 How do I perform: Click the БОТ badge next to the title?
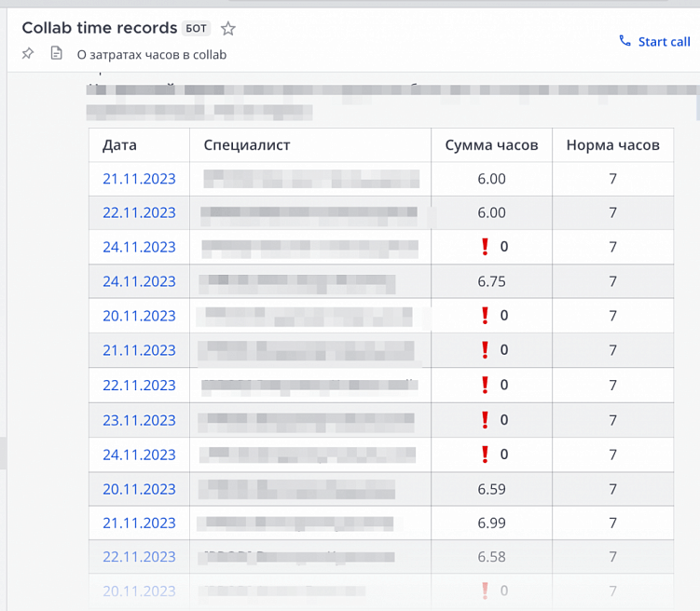point(196,29)
